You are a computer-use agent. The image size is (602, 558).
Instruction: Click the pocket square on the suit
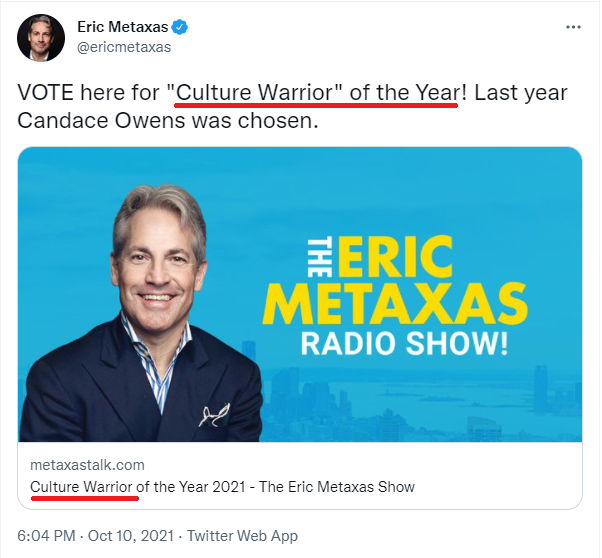click(x=214, y=415)
